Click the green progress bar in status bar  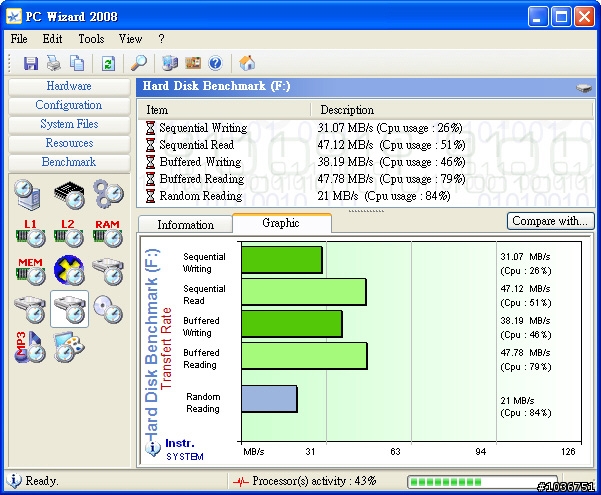tap(482, 482)
